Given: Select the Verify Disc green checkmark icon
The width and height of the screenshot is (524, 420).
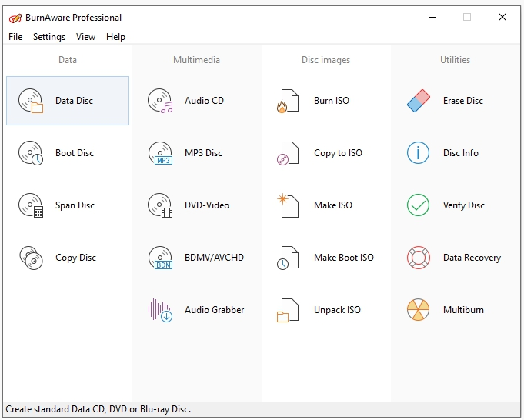Looking at the screenshot, I should coord(418,205).
